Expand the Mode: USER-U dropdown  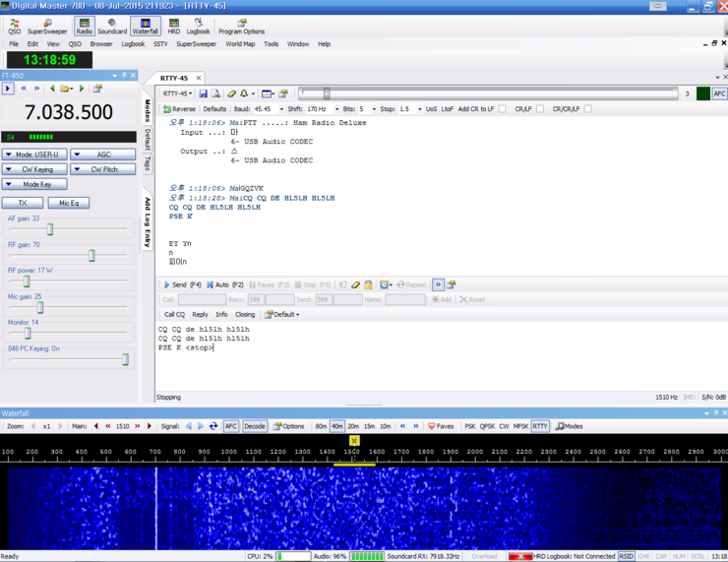(x=34, y=155)
